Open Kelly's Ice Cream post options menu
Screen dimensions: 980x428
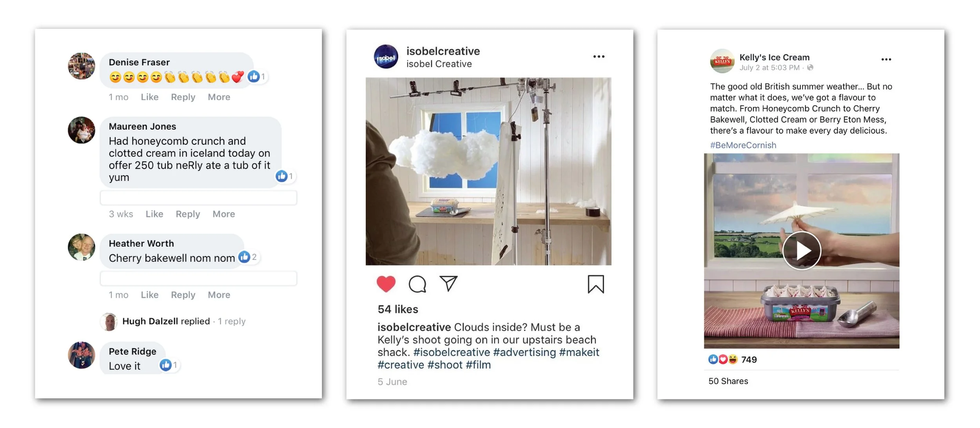[886, 60]
